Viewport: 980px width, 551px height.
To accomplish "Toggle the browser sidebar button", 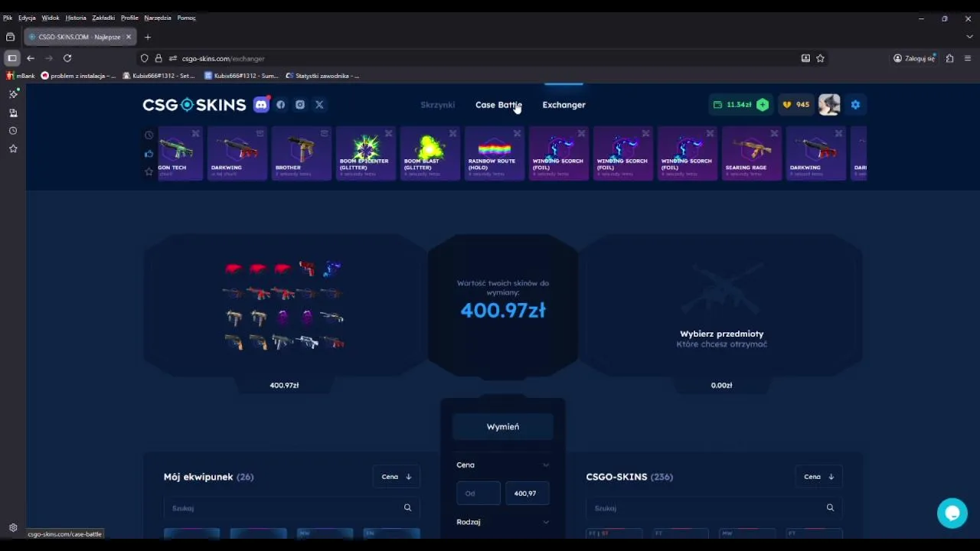I will 12,58.
